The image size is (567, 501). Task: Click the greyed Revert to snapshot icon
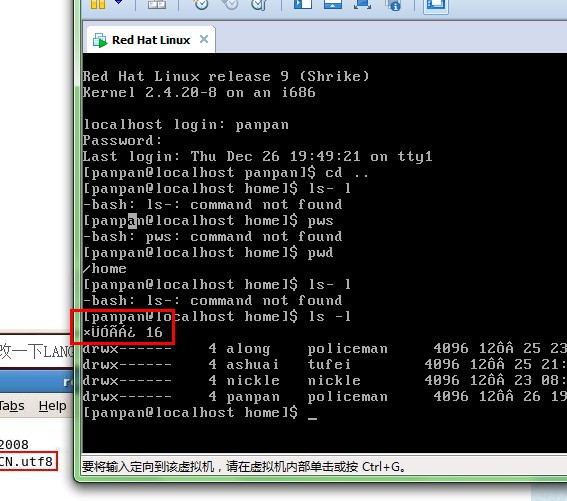click(229, 4)
